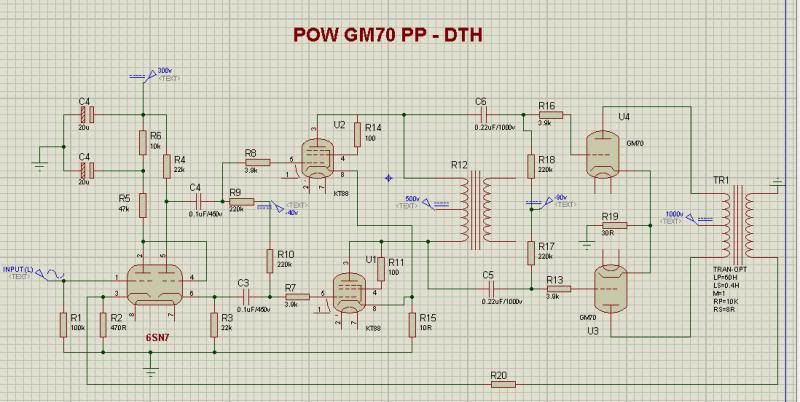800x402 pixels.
Task: Click the ground symbol connected to R19
Action: 587,245
